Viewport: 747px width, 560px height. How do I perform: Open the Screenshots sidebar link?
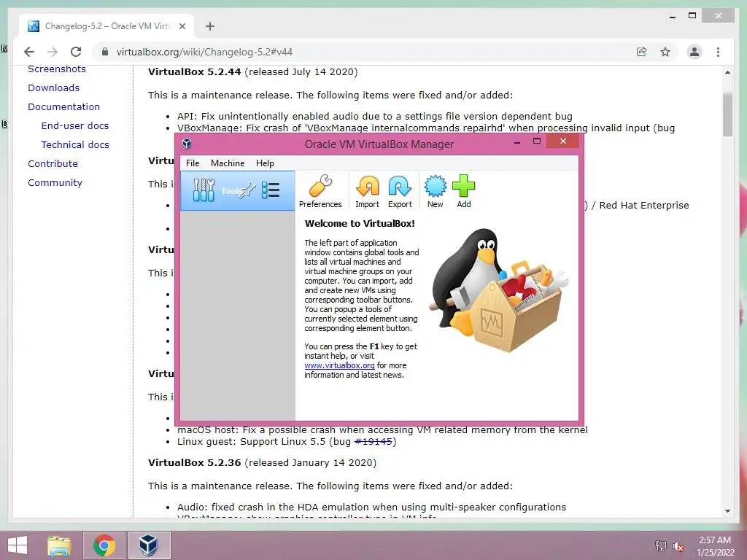point(57,69)
